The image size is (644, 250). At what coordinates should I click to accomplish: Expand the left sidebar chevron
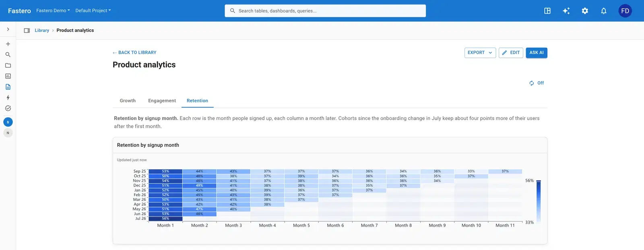pos(8,29)
